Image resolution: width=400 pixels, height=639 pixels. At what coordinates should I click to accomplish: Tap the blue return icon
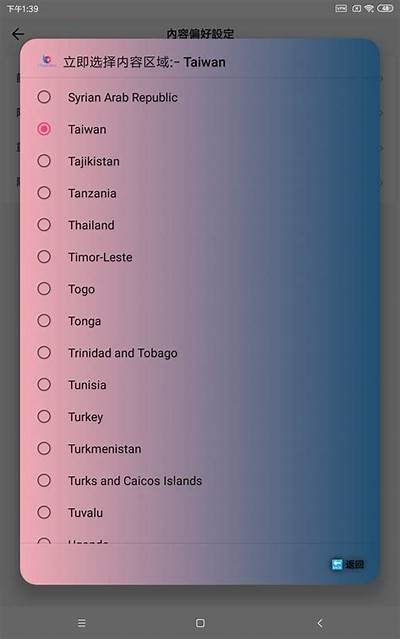(x=337, y=564)
